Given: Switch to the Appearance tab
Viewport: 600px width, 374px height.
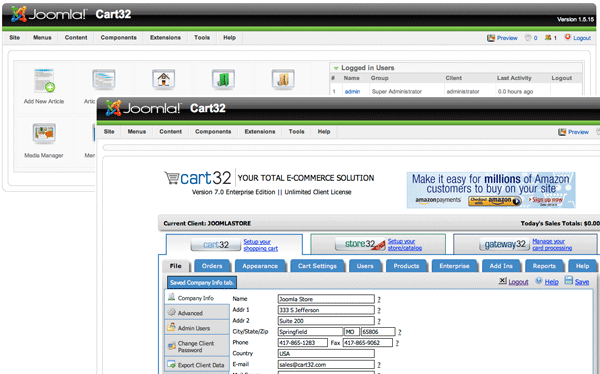Looking at the screenshot, I should tap(260, 266).
